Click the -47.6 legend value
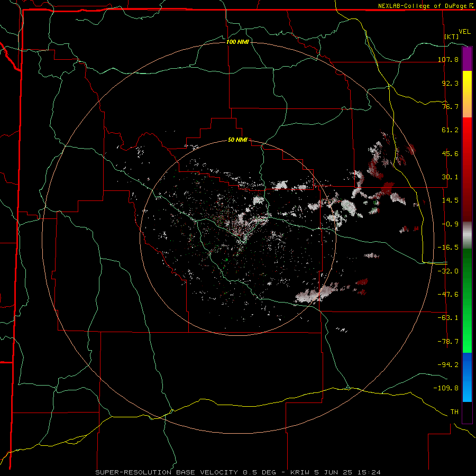Image resolution: width=476 pixels, height=476 pixels. coord(448,295)
